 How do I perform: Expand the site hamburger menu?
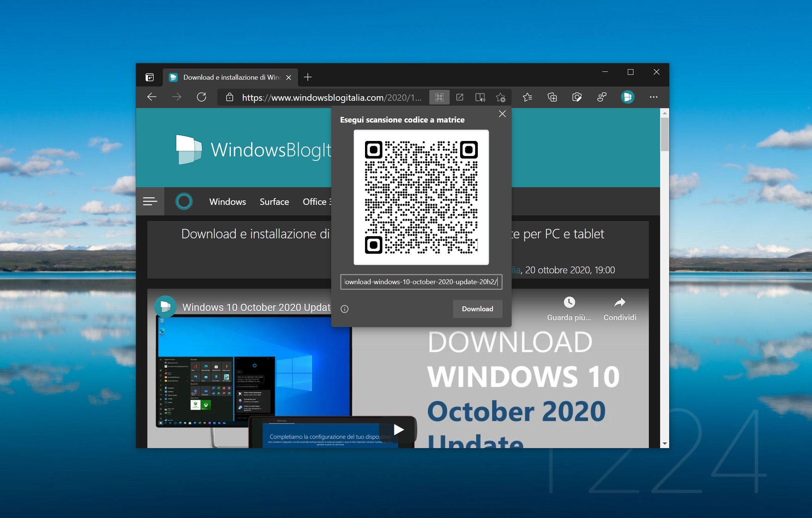150,201
